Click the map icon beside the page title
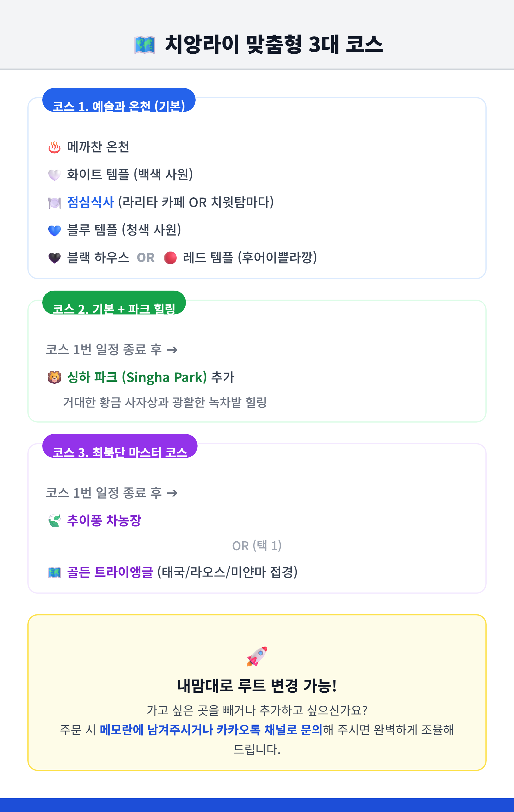Viewport: 514px width, 812px height. (144, 45)
